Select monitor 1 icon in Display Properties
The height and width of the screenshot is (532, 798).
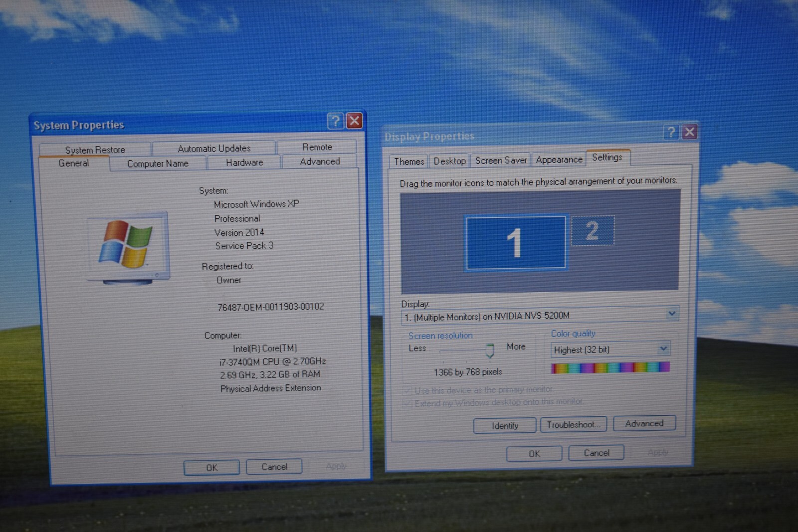[516, 243]
